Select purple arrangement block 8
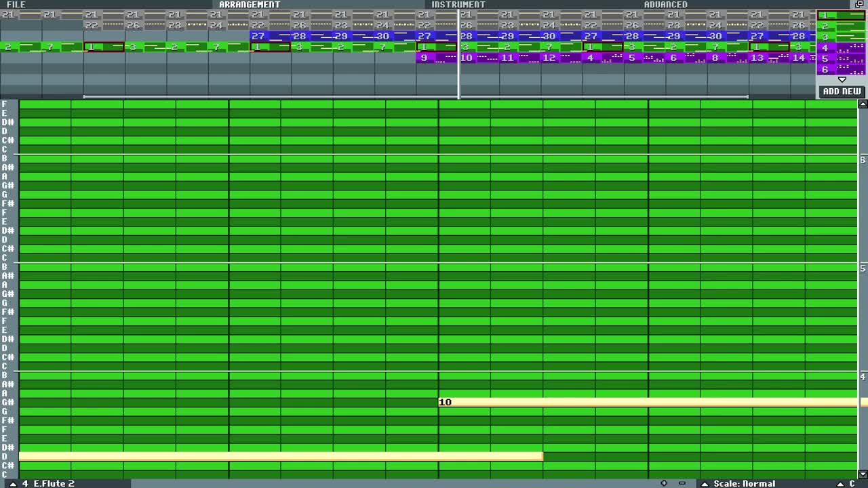This screenshot has height=488, width=868. point(728,58)
